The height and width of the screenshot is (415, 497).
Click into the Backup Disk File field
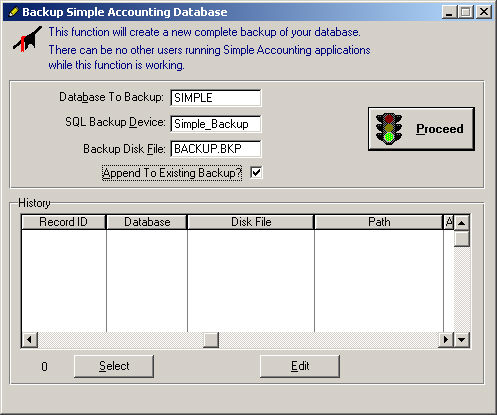(x=216, y=149)
